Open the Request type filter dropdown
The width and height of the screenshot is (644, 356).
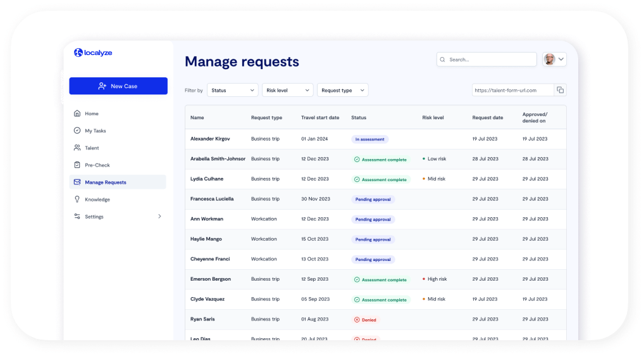click(x=342, y=90)
